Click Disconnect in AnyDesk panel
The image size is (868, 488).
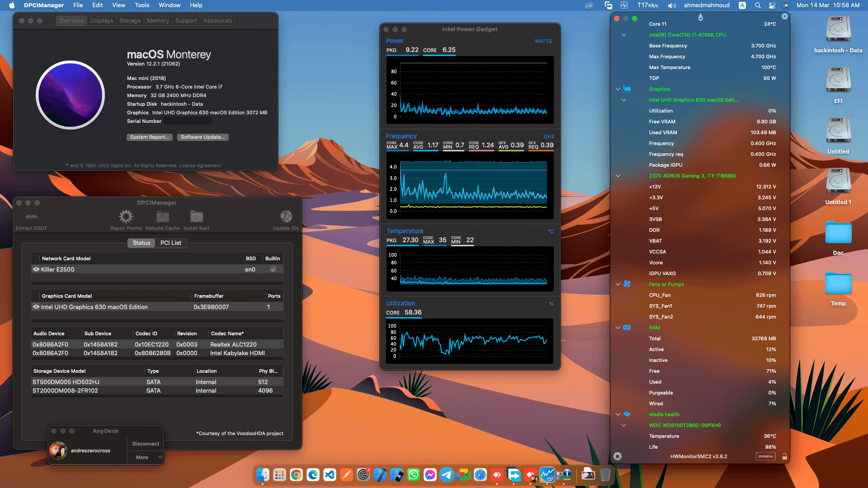pyautogui.click(x=146, y=444)
